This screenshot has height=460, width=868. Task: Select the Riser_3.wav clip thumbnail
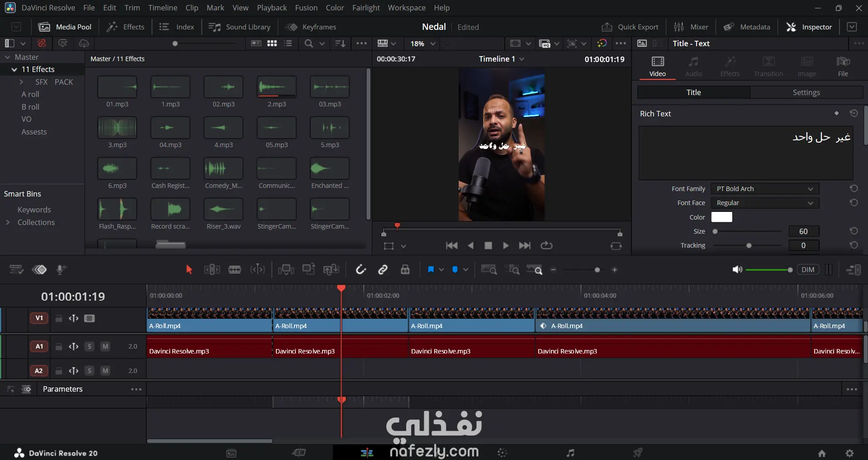point(223,210)
